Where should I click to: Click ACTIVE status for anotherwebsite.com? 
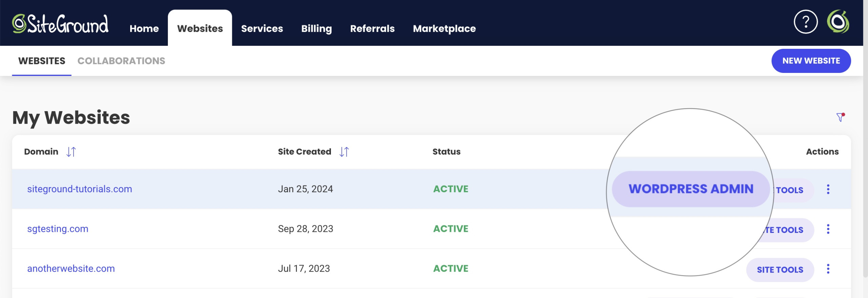pyautogui.click(x=451, y=269)
